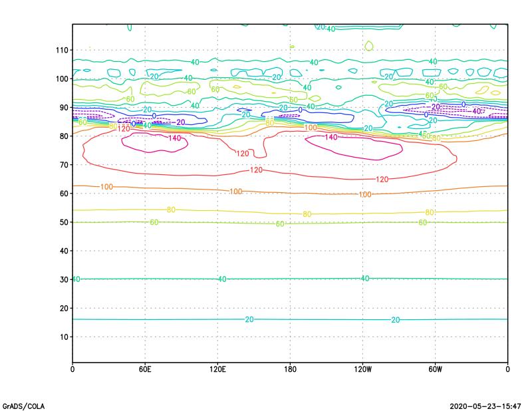
Task: Click the 110 y-axis tick label
Action: click(63, 50)
